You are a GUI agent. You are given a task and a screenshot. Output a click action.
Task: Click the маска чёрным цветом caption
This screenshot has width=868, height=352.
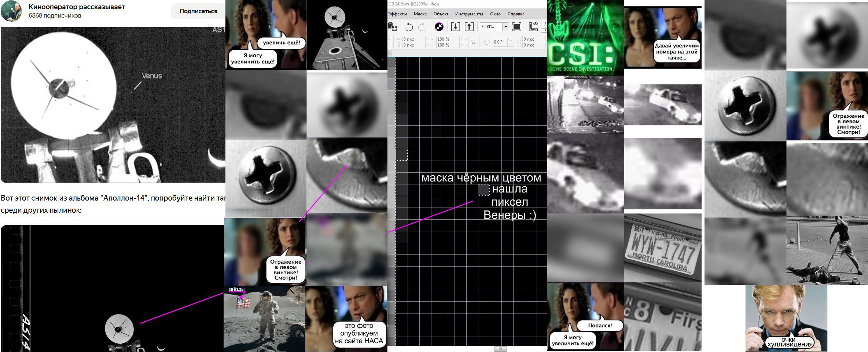click(x=481, y=178)
